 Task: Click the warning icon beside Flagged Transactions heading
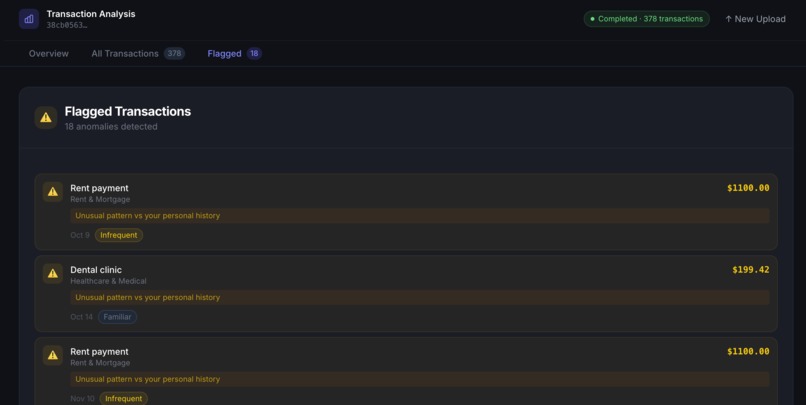click(x=46, y=118)
